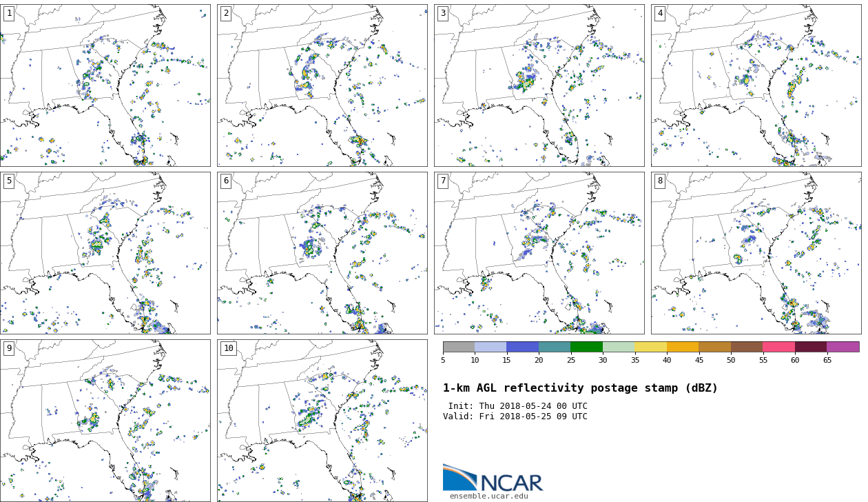This screenshot has height=502, width=868.
Task: Open ensemble member 7 reflectivity map
Action: coord(539,253)
